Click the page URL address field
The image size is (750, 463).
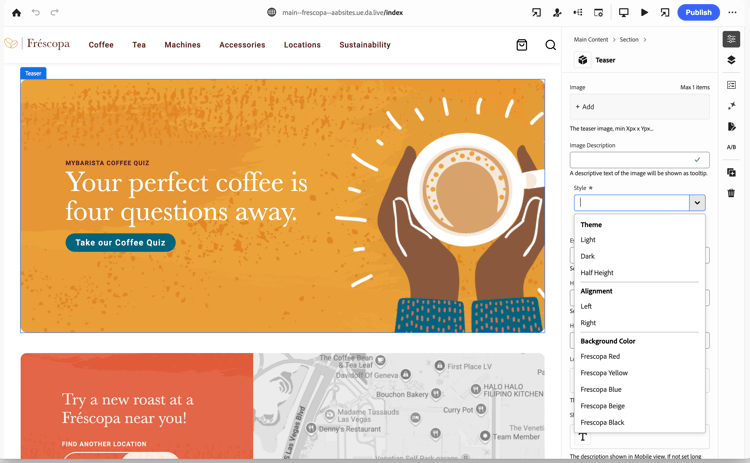click(x=342, y=12)
